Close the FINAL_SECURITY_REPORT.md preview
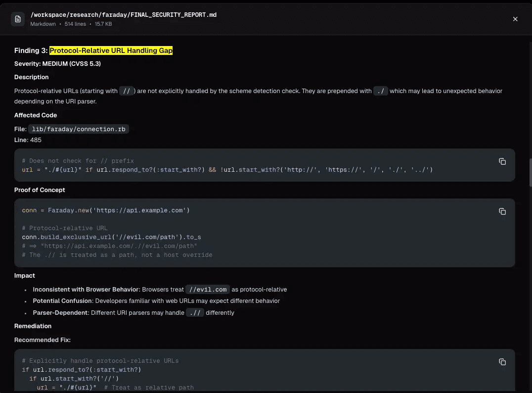Image resolution: width=532 pixels, height=393 pixels. pyautogui.click(x=515, y=19)
